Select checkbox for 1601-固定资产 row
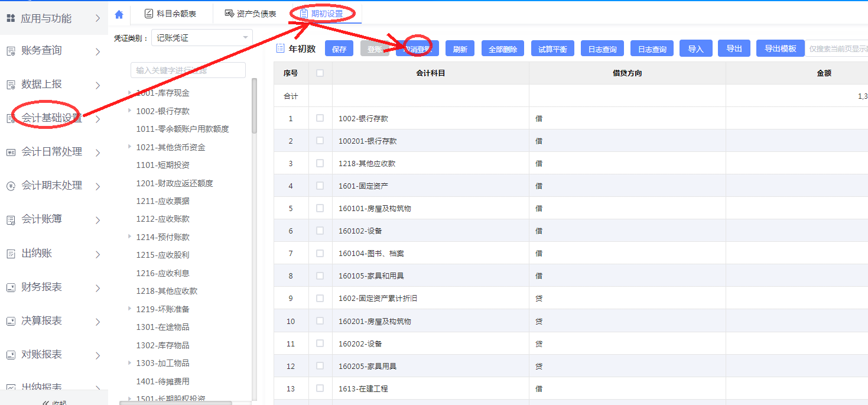 [320, 186]
